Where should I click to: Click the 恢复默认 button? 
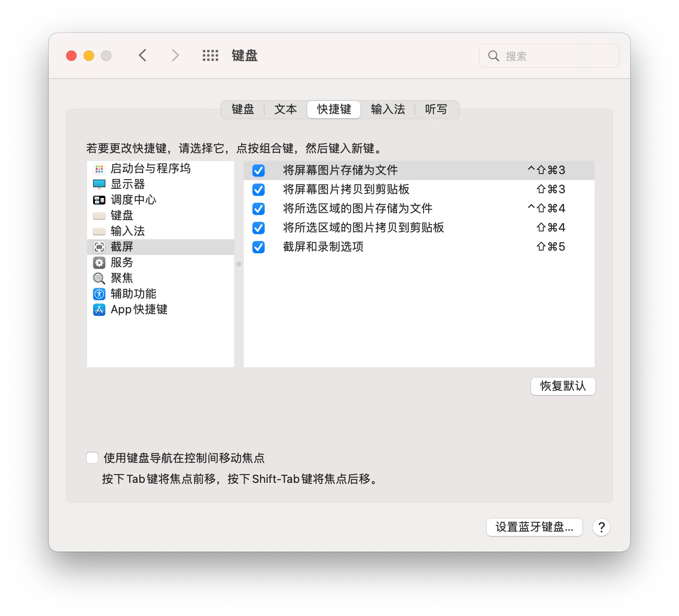[x=563, y=386]
